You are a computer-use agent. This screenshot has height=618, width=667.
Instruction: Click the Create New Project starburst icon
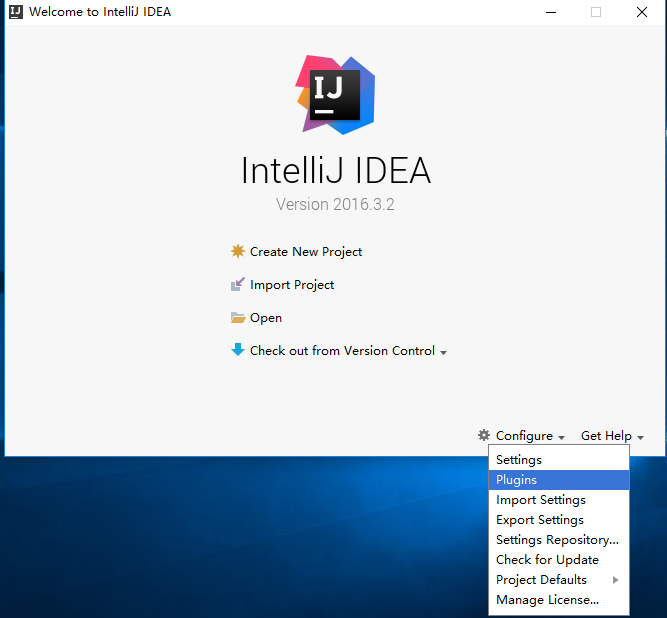coord(238,251)
